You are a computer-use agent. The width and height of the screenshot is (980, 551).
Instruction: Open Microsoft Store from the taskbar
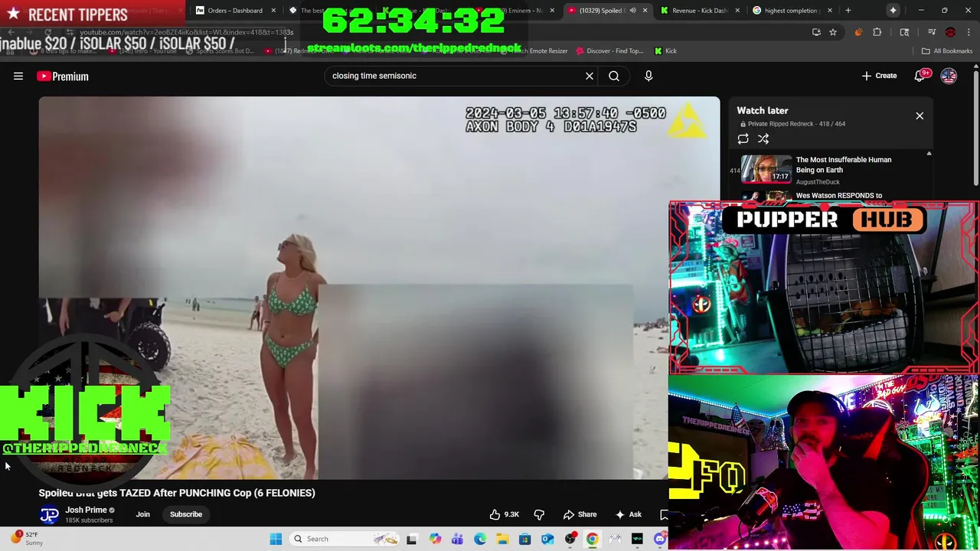tap(524, 539)
